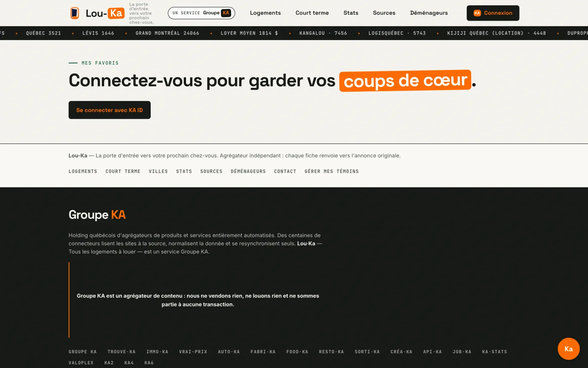Open the floating Ka chat bubble
Image resolution: width=588 pixels, height=368 pixels.
click(569, 349)
